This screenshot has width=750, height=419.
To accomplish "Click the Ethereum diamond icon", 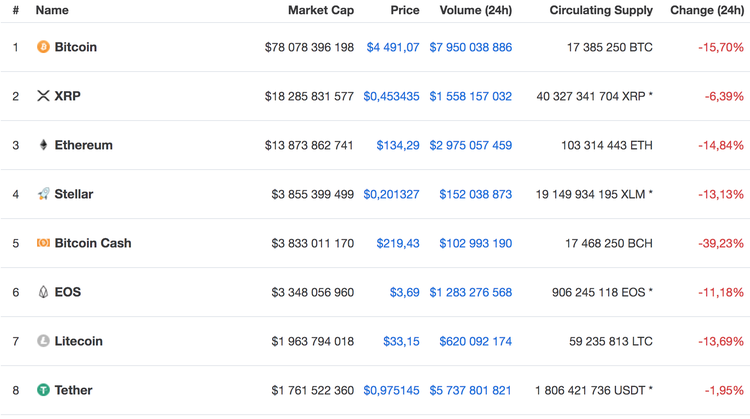I will point(43,145).
